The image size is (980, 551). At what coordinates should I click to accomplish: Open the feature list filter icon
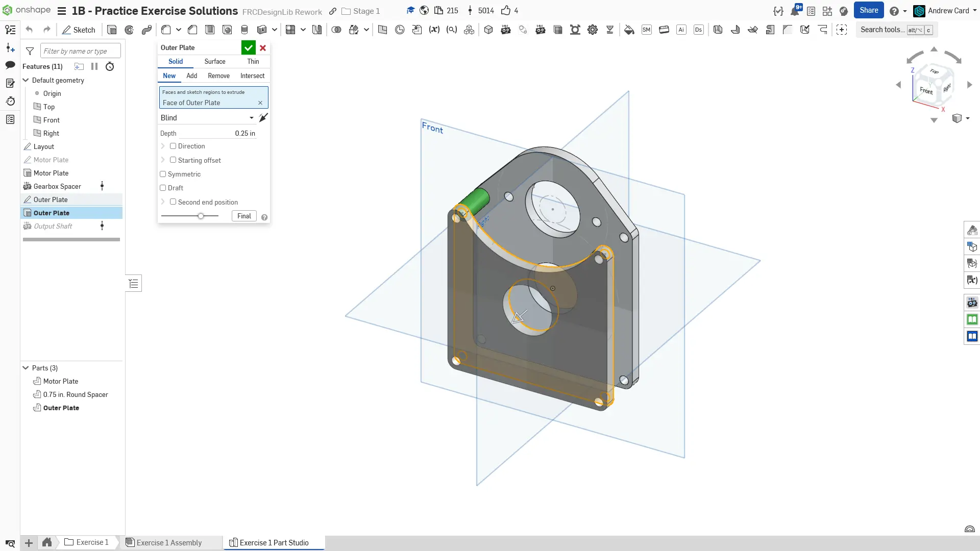click(30, 51)
